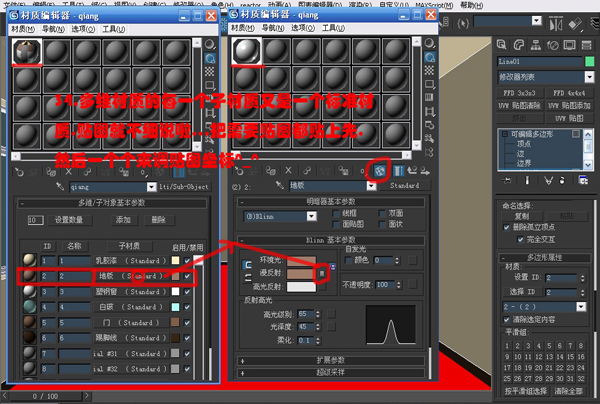Image resolution: width=600 pixels, height=404 pixels.
Task: Open the Modify command panel tab
Action: [518, 45]
